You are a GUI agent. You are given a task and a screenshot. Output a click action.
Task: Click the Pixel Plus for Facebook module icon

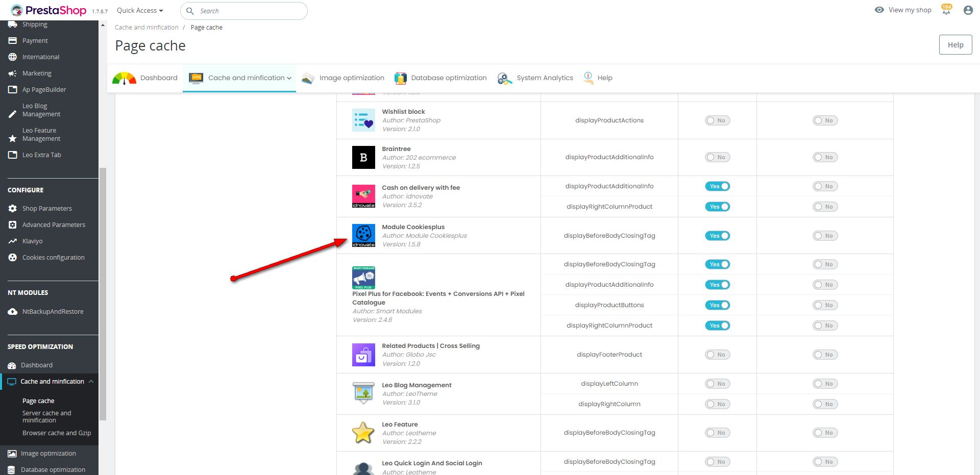pyautogui.click(x=363, y=278)
